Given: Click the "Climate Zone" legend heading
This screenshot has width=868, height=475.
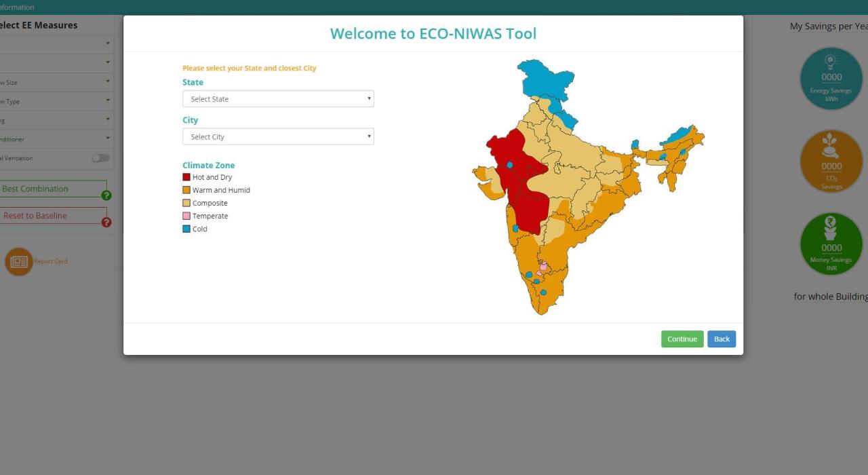Looking at the screenshot, I should [x=209, y=165].
